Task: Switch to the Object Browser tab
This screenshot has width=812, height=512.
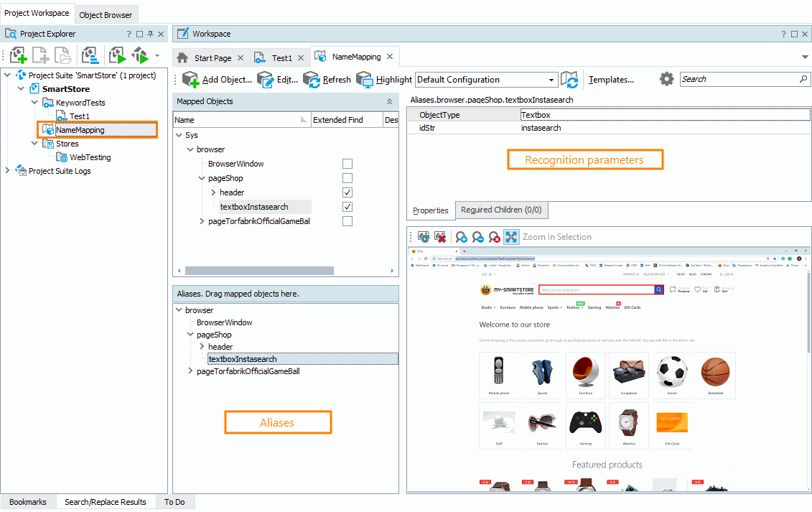Action: pyautogui.click(x=106, y=14)
